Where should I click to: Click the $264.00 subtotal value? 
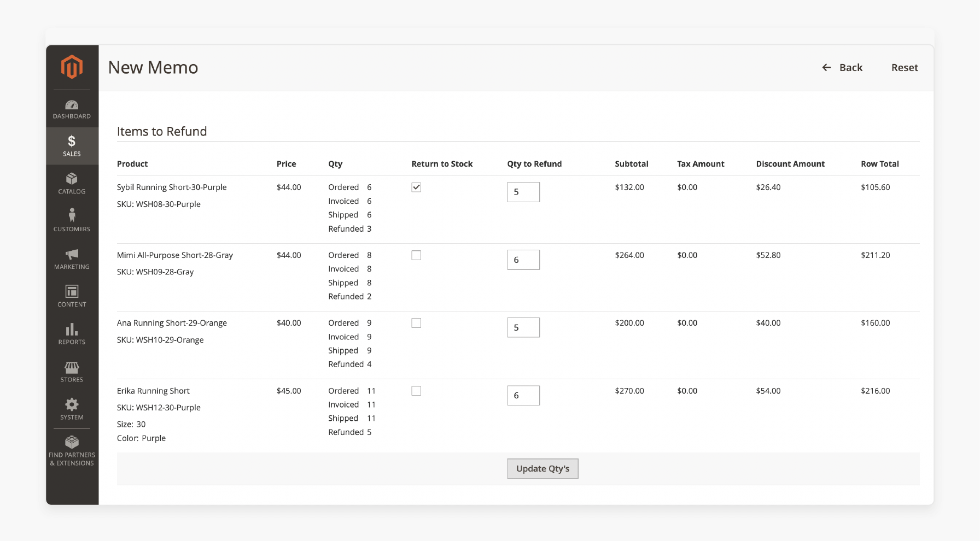[x=629, y=255]
